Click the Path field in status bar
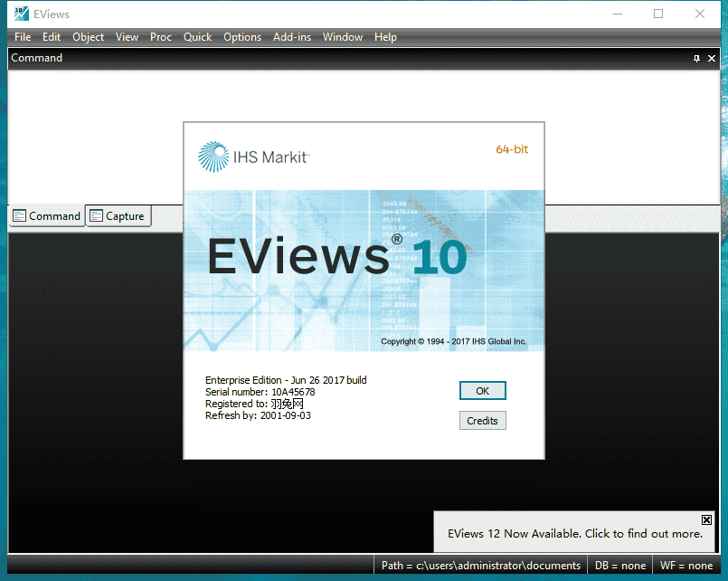728x581 pixels. coord(480,566)
